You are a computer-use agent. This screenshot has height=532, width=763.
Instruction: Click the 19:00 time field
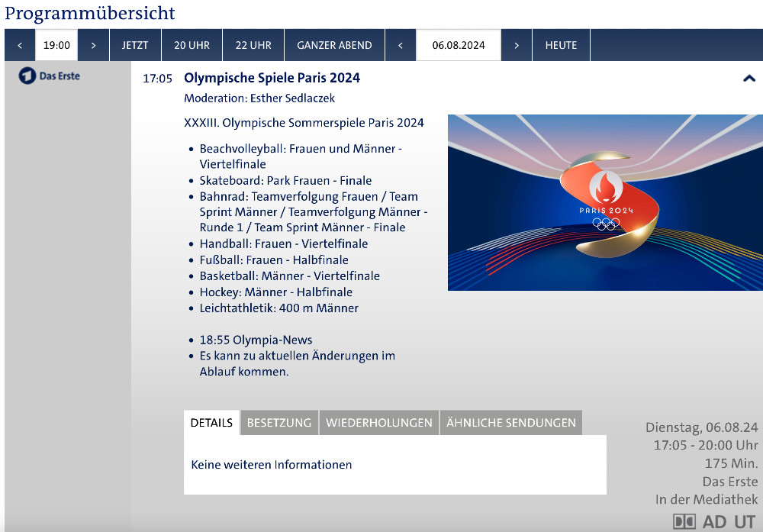coord(56,45)
